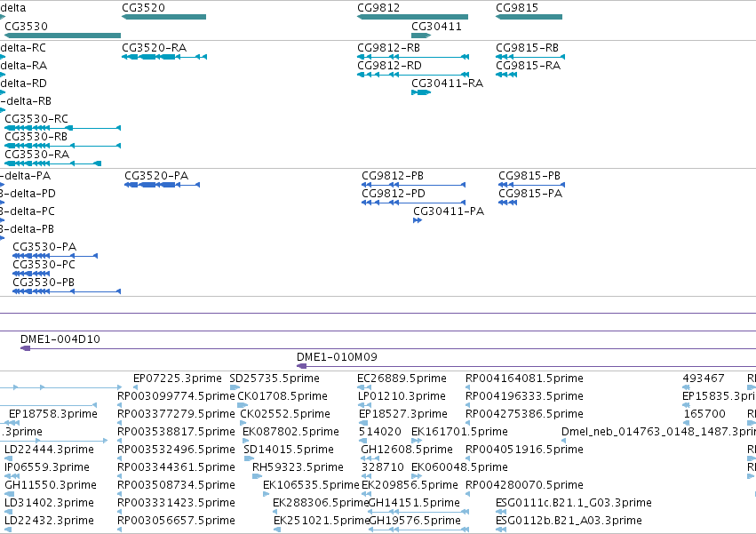Screen dimensions: 756x534
Task: Click the EK060048.5prime label
Action: coord(459,467)
